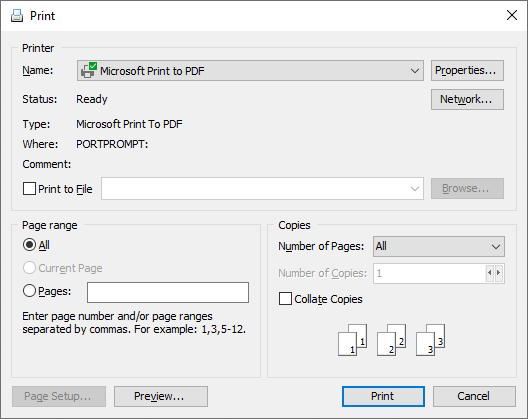Open the Number of Pages dropdown

(439, 246)
